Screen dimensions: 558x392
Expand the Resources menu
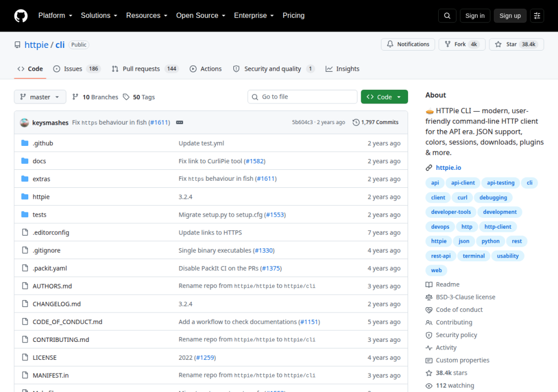pos(147,16)
